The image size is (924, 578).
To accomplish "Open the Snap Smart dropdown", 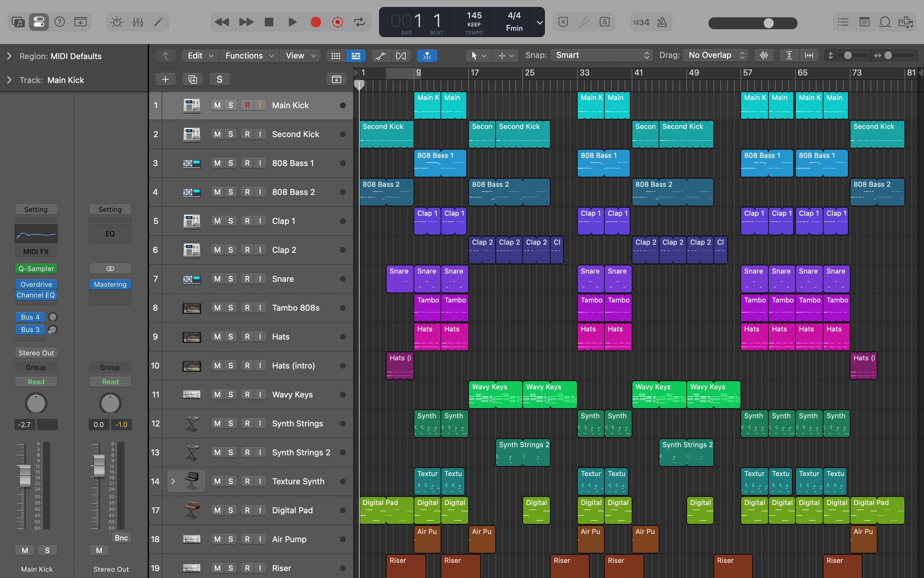I will (x=602, y=55).
